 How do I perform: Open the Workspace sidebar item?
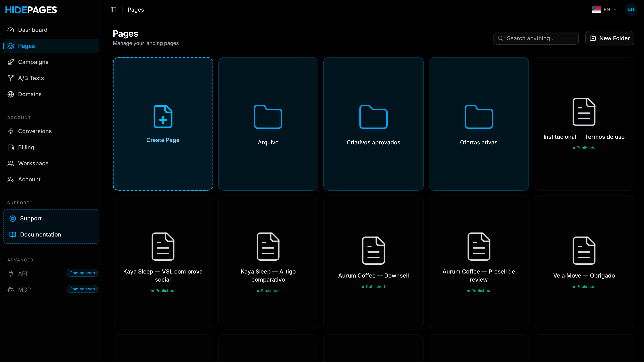pyautogui.click(x=51, y=163)
